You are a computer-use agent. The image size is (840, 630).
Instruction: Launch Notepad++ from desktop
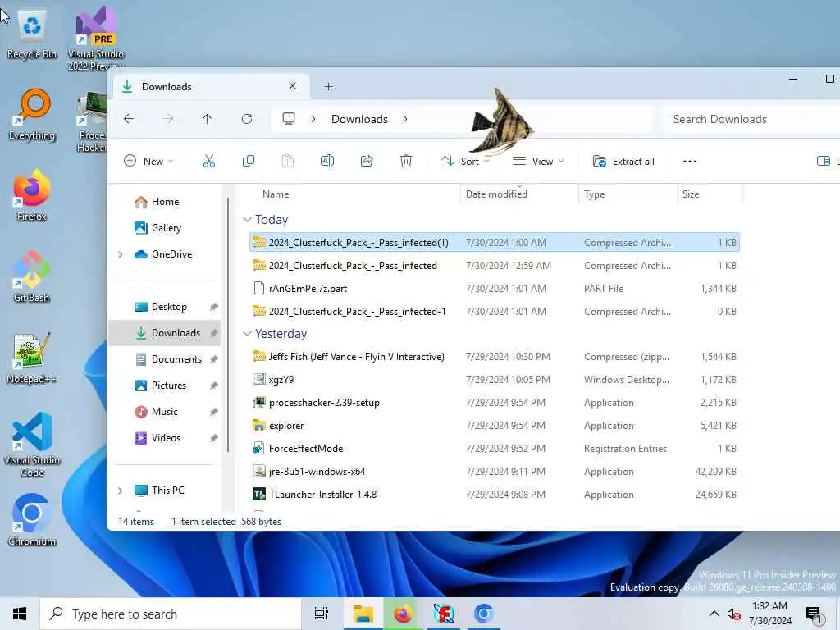pyautogui.click(x=32, y=358)
